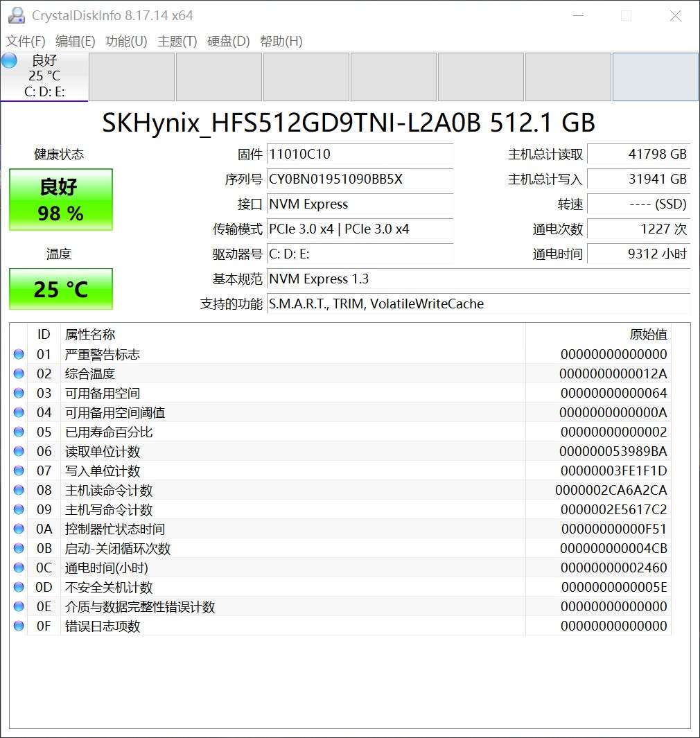Click the total host writes value 31941 GB
The height and width of the screenshot is (738, 700).
639,179
